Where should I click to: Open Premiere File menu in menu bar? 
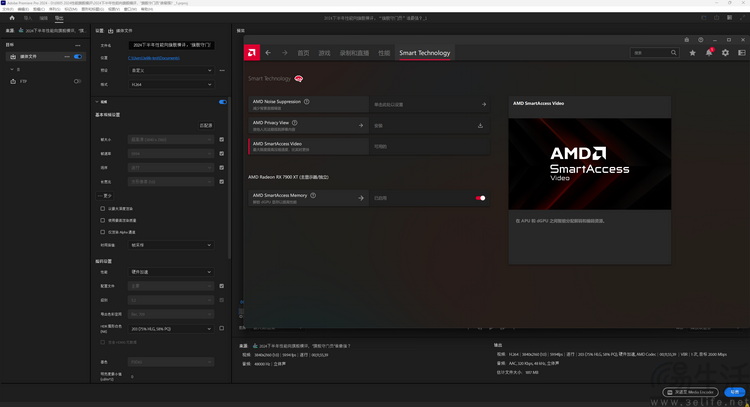[8, 9]
